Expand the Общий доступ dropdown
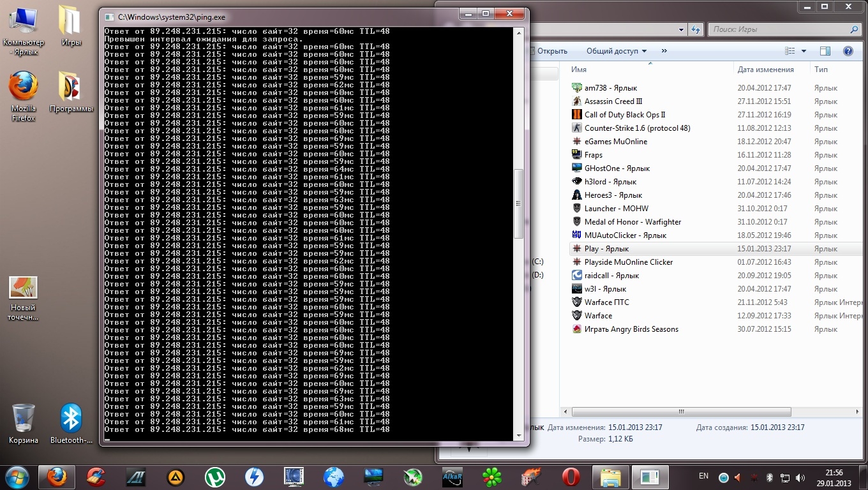 pyautogui.click(x=616, y=51)
